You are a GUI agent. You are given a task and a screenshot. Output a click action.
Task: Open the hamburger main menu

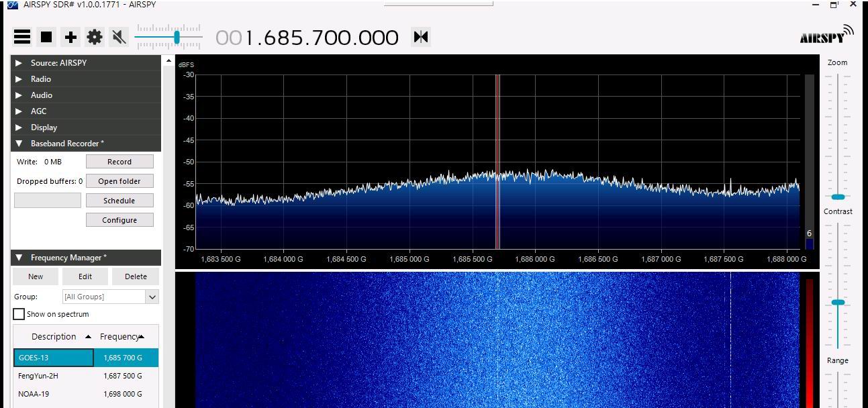coord(22,37)
